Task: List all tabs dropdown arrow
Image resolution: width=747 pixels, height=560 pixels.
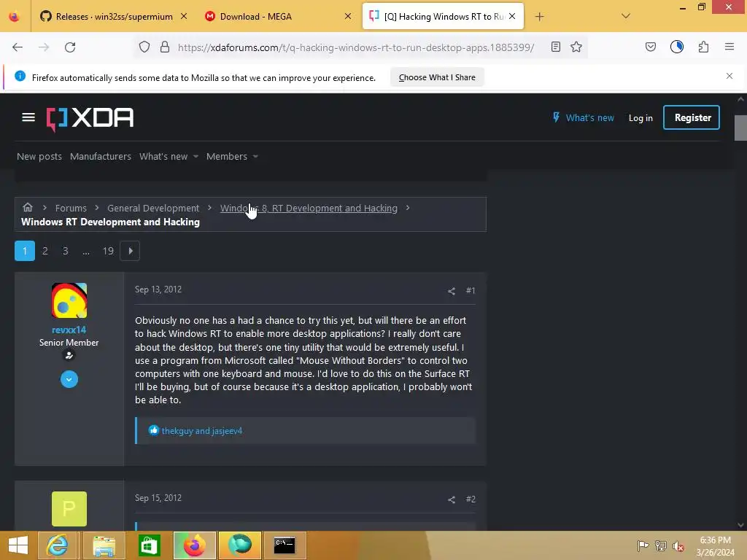Action: click(x=626, y=16)
